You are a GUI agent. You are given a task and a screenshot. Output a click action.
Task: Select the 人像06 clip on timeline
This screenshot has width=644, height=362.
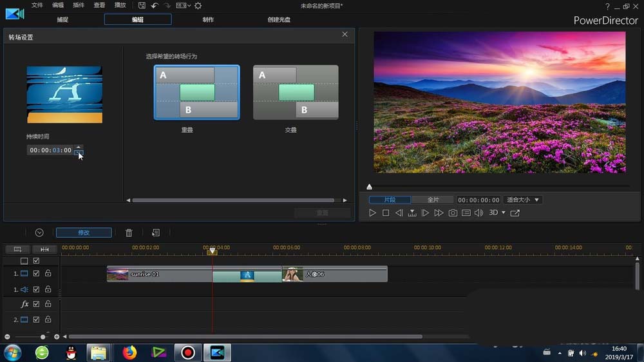pos(335,274)
